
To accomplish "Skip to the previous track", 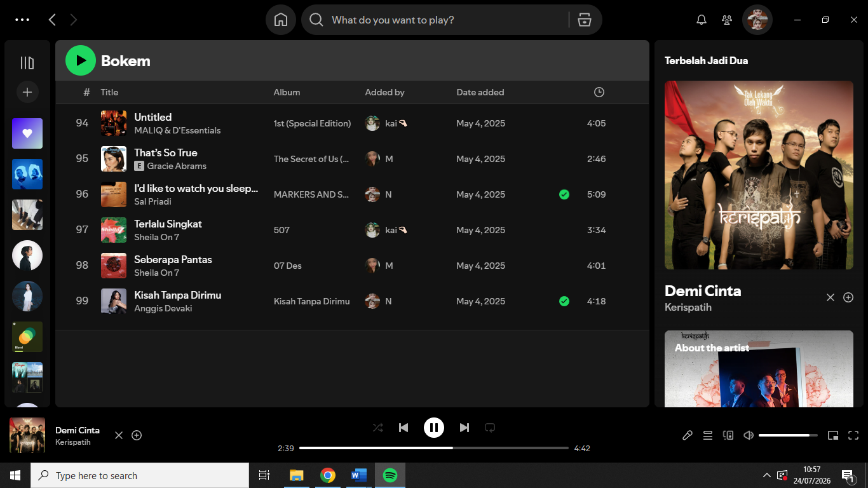I will [403, 428].
